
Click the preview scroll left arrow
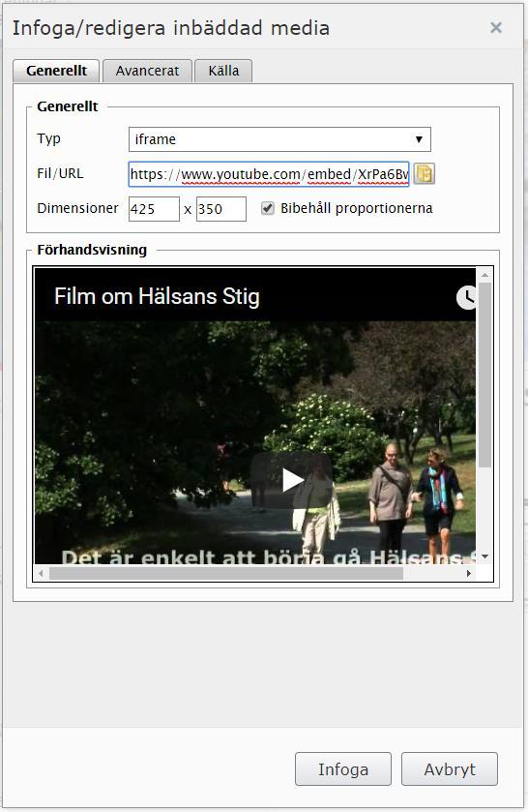tap(42, 573)
